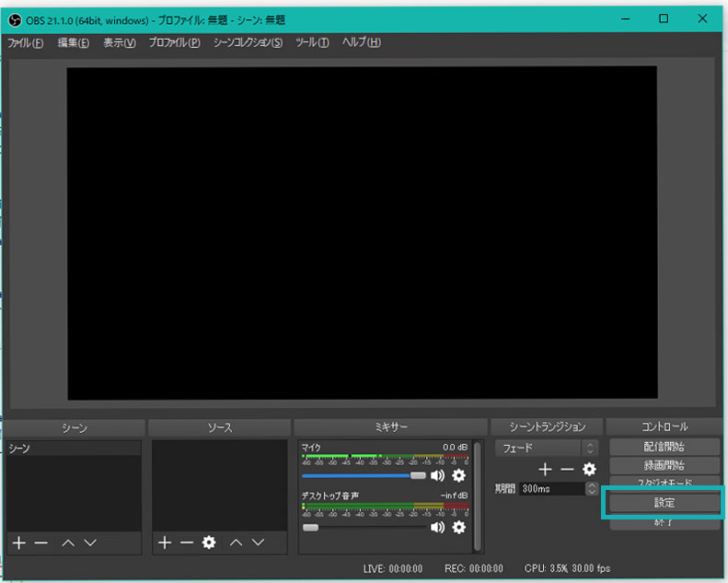Add a scene transition with plus icon
The image size is (728, 583).
coord(545,469)
